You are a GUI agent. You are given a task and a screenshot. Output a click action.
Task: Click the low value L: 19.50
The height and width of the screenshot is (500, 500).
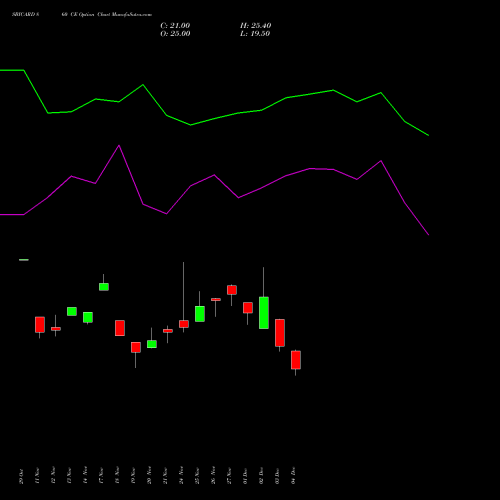point(255,34)
